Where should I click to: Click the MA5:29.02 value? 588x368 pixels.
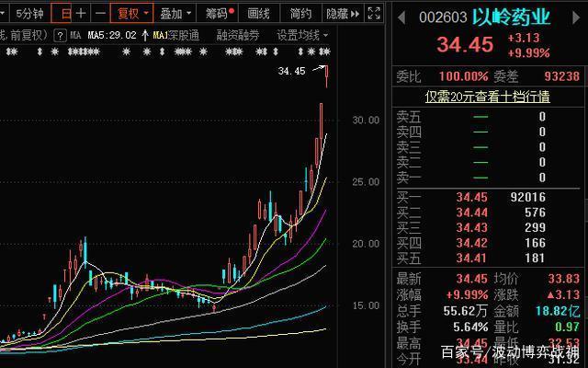tap(112, 36)
